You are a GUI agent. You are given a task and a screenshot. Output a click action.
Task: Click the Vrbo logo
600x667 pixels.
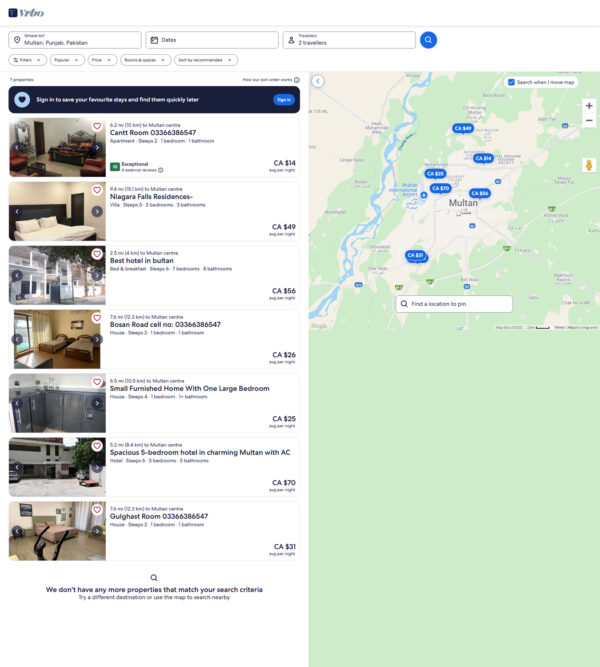26,13
